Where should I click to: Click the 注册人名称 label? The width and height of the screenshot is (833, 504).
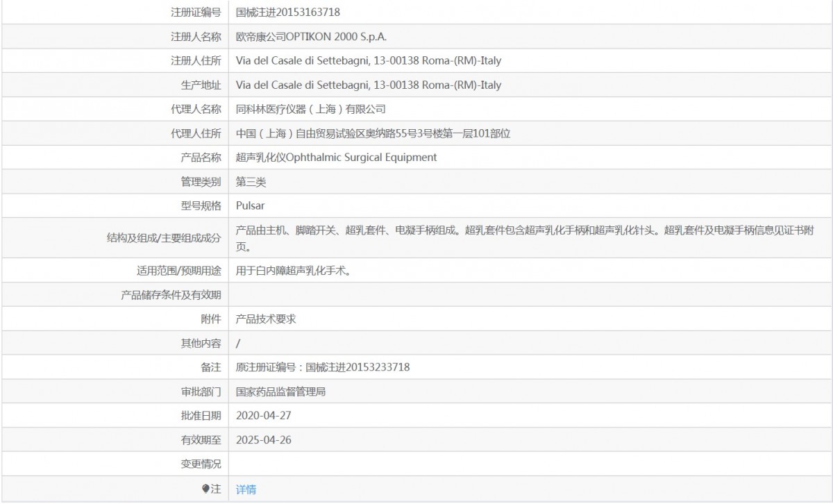coord(196,36)
